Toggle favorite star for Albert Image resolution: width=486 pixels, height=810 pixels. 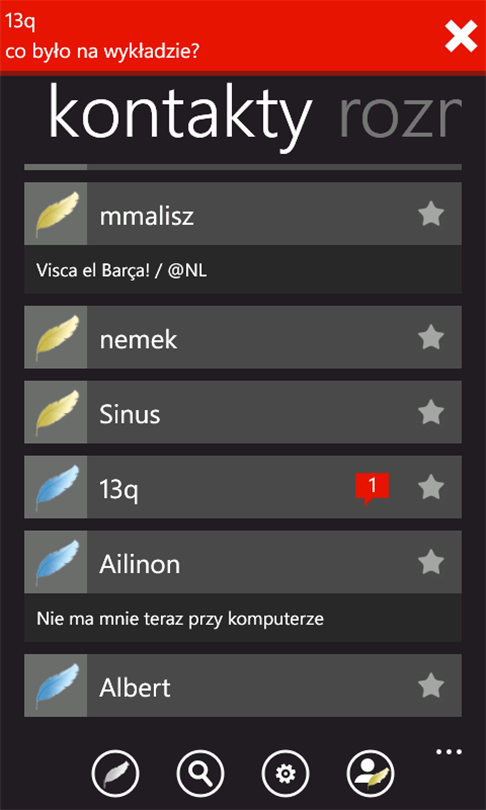click(431, 686)
